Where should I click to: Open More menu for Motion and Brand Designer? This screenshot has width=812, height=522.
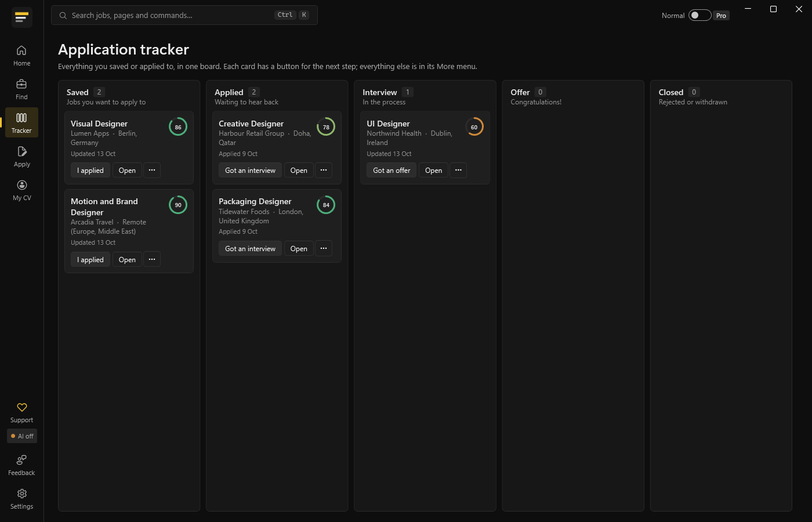coord(152,259)
